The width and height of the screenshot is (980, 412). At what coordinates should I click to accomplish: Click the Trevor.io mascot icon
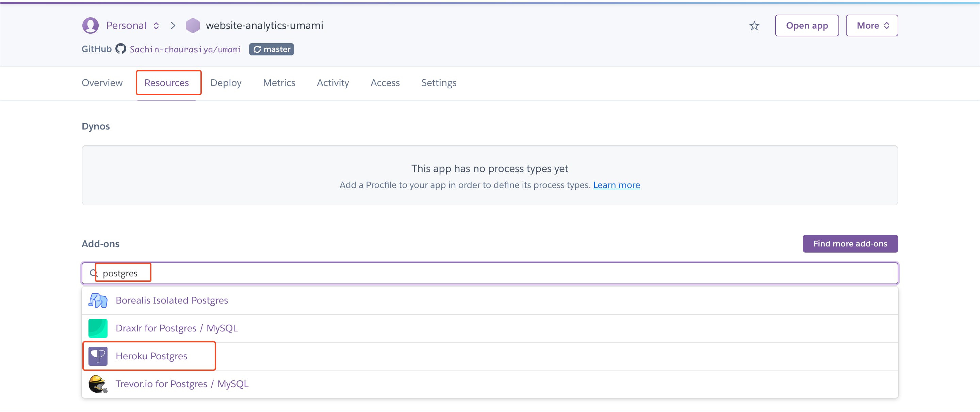[98, 384]
